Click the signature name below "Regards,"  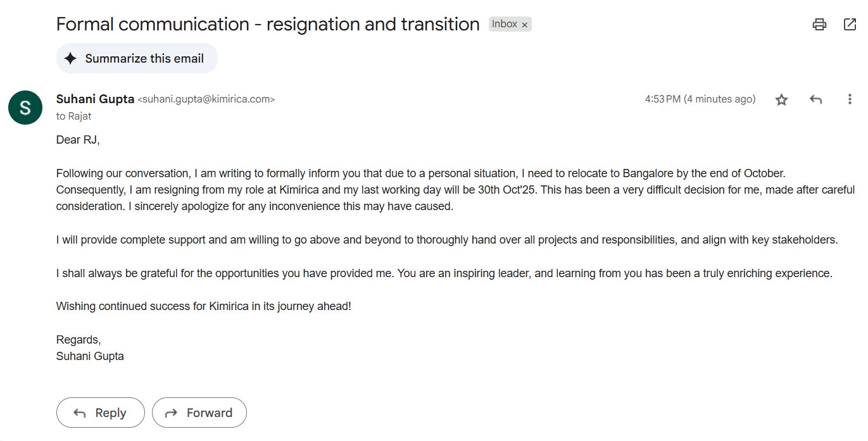(x=90, y=356)
